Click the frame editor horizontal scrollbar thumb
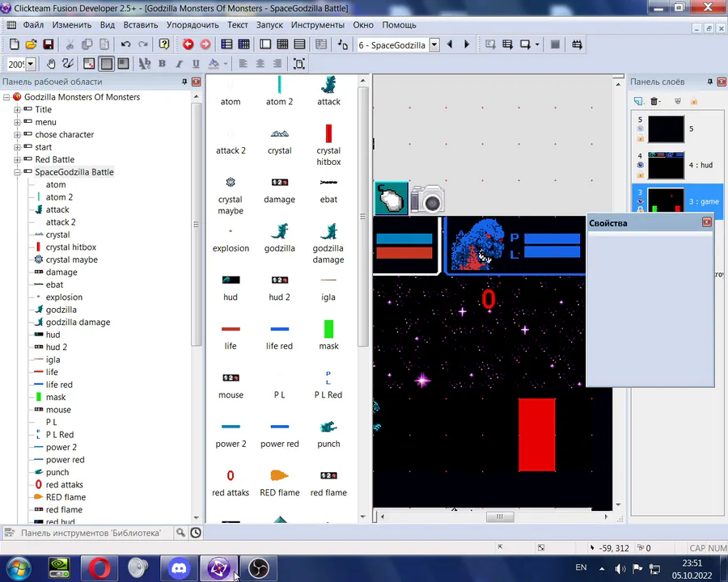The width and height of the screenshot is (728, 582). (x=500, y=517)
